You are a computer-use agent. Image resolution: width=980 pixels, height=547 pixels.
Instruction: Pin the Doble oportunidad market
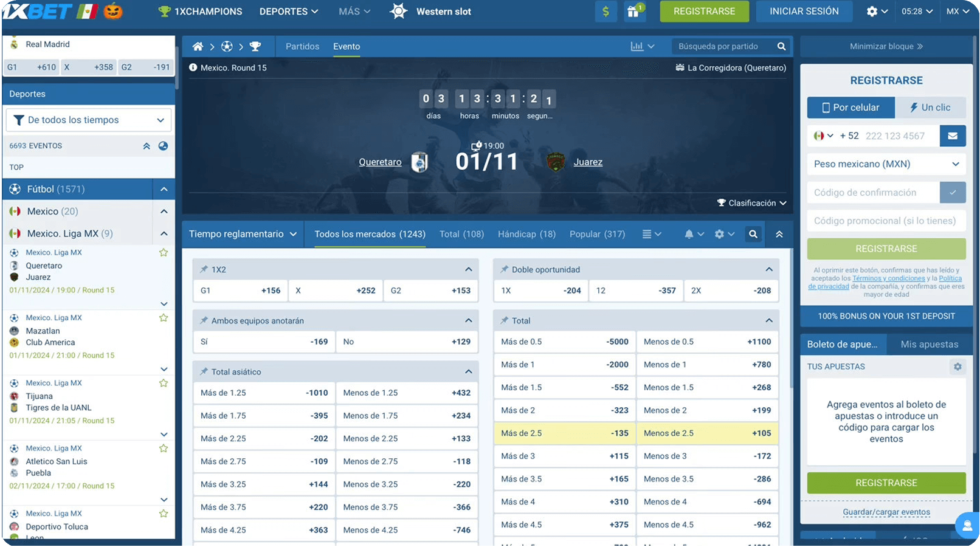(504, 269)
